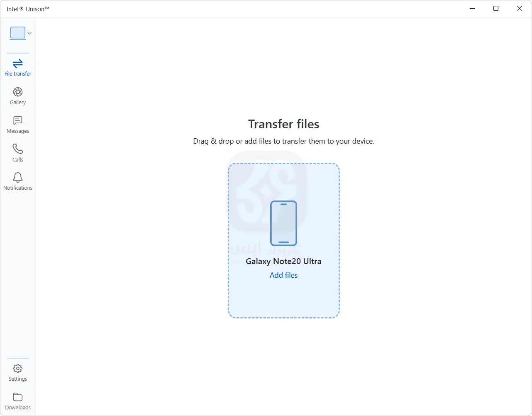Click the "File transfer" sidebar label
The image size is (532, 416).
click(x=18, y=74)
